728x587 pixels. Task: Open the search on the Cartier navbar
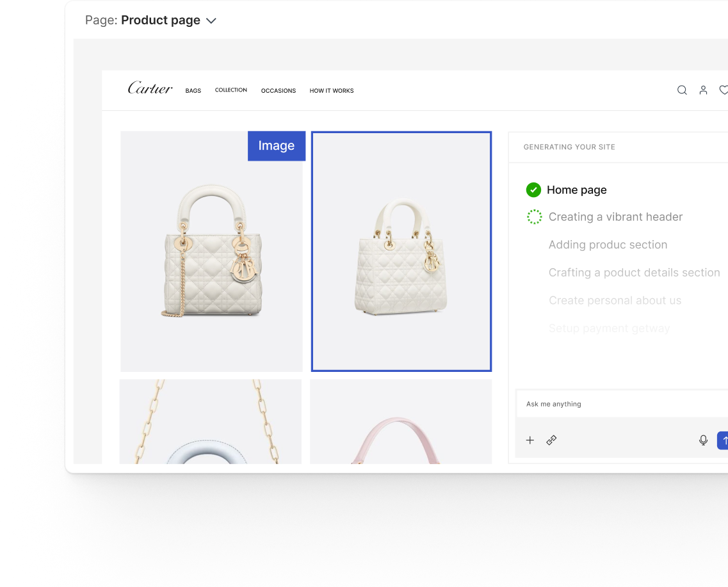point(682,90)
